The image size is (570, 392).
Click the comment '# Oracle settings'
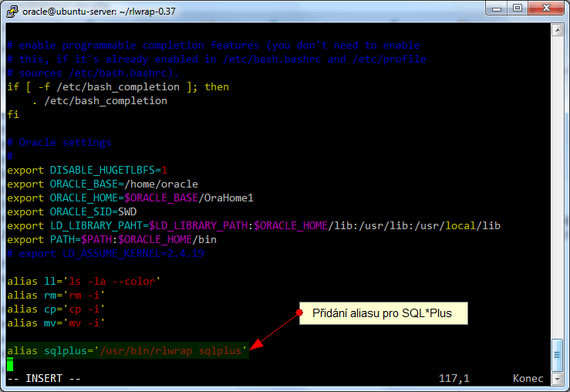click(59, 143)
